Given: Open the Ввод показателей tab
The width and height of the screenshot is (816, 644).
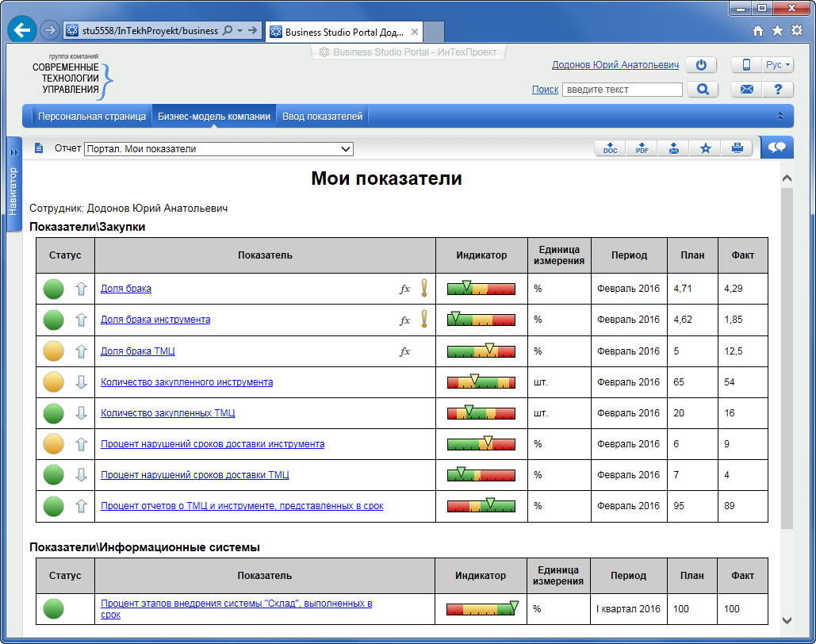Looking at the screenshot, I should [323, 117].
